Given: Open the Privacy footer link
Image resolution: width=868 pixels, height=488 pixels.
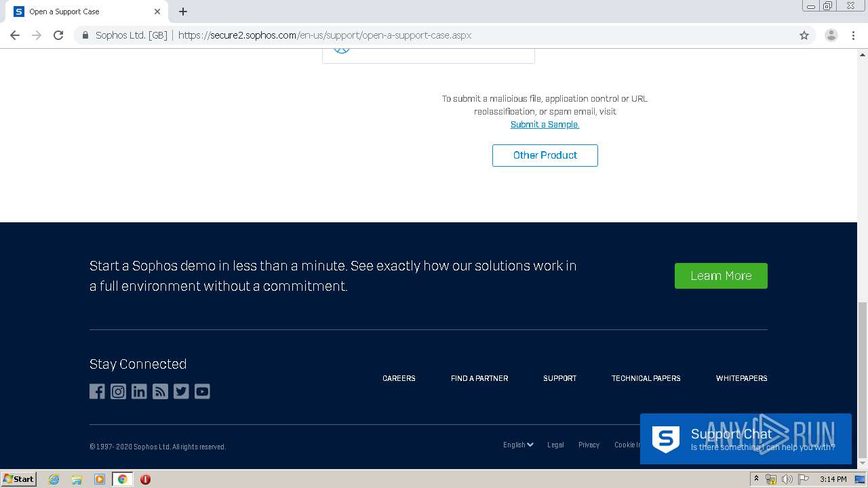Looking at the screenshot, I should 589,445.
